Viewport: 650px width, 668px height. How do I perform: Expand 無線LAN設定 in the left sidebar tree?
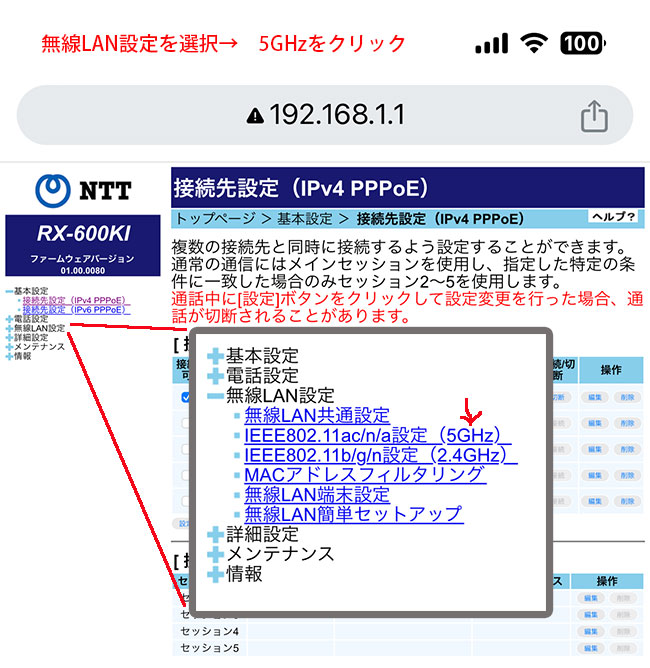coord(9,328)
